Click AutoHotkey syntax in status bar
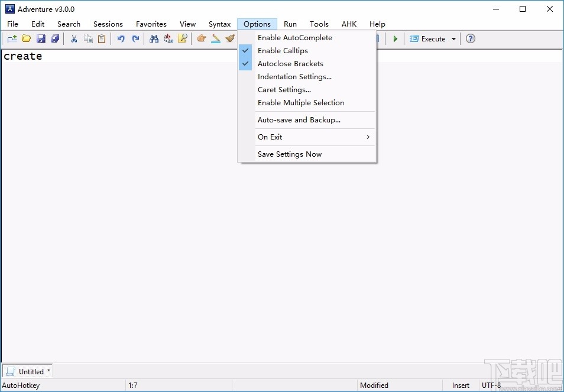The width and height of the screenshot is (564, 392). (x=21, y=385)
